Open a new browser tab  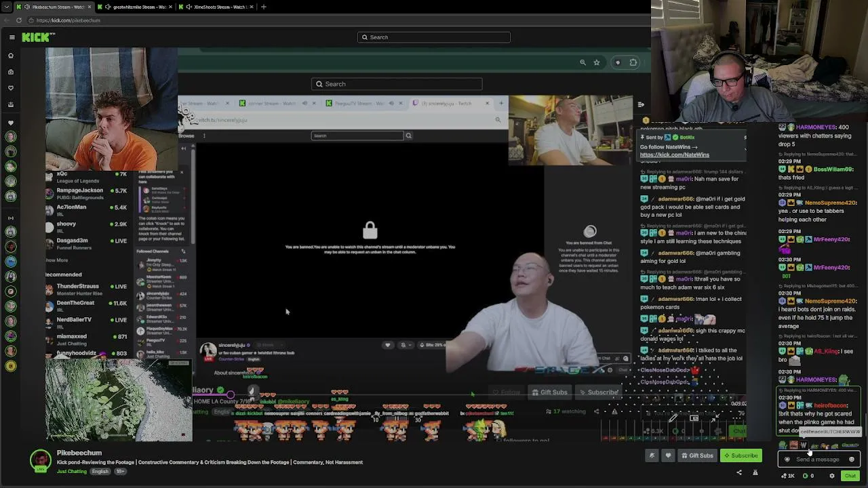(x=264, y=7)
